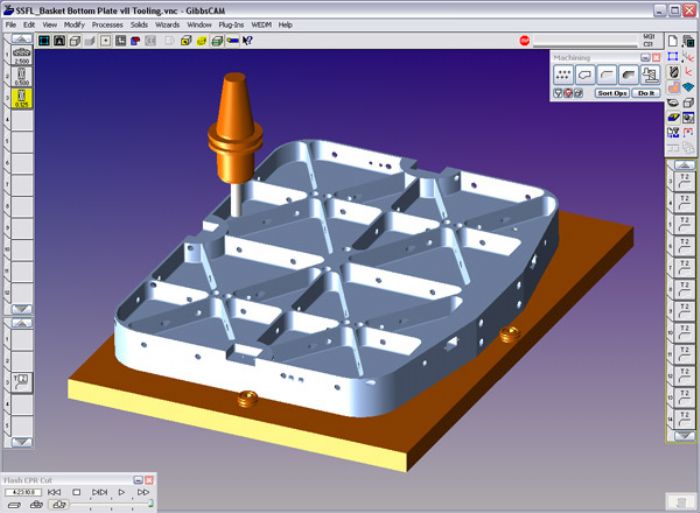The width and height of the screenshot is (700, 513).
Task: Click the Sort Ops button
Action: [612, 93]
